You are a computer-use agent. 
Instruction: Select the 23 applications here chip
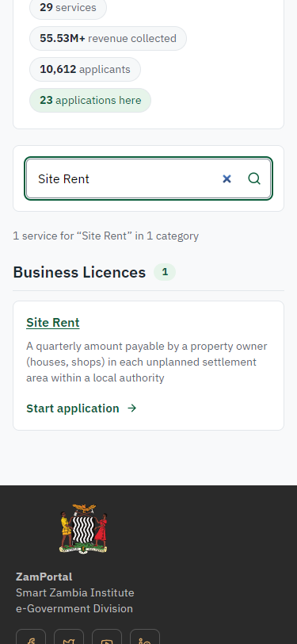tap(90, 100)
